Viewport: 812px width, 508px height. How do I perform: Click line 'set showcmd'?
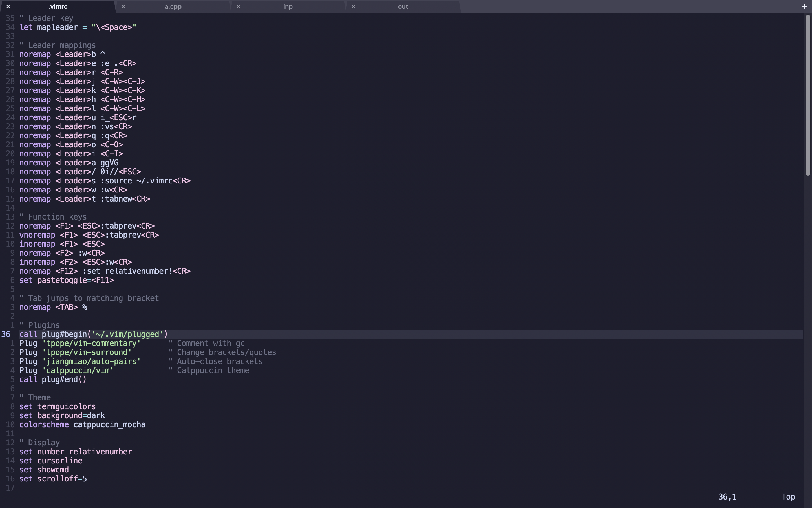click(44, 470)
